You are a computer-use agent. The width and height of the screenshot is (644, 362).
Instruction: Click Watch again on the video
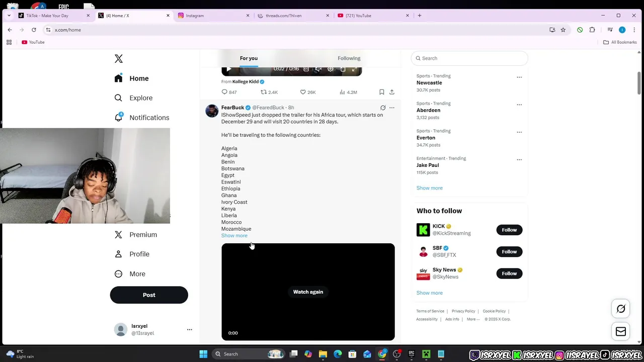coord(308,292)
